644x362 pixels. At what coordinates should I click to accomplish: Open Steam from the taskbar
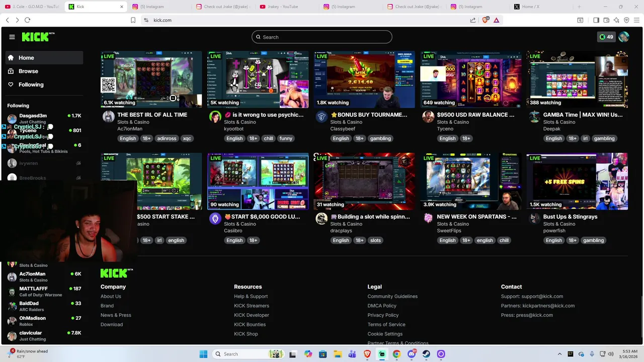(426, 354)
